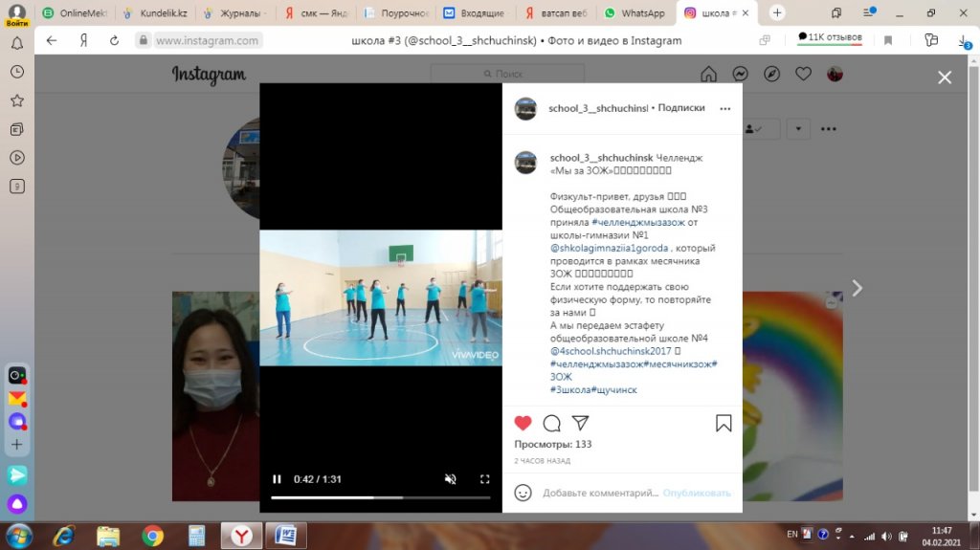Open the @4school.shchuchinsk2017 mention
This screenshot has width=980, height=550.
pos(611,351)
